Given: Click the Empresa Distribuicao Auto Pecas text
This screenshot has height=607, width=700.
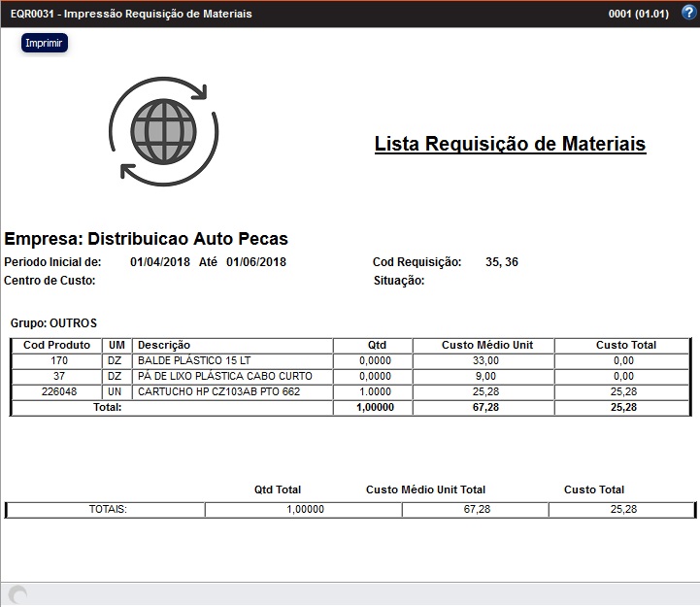Looking at the screenshot, I should [x=147, y=239].
